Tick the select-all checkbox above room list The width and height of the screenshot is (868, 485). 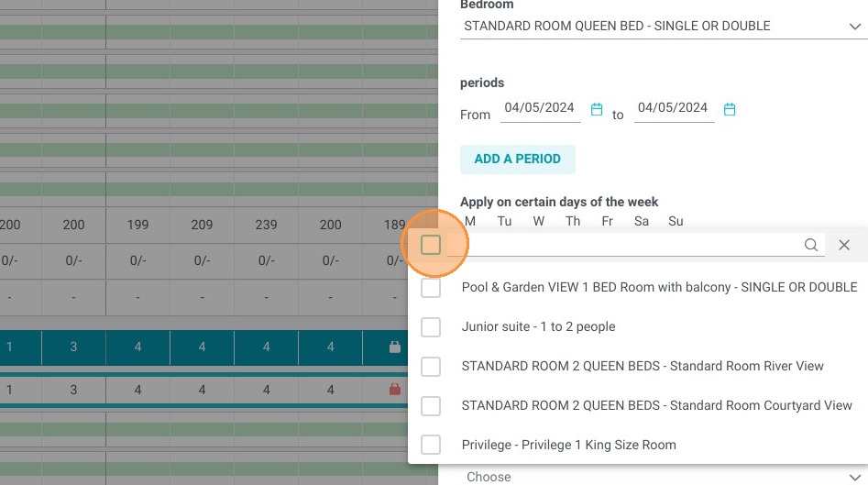[x=431, y=245]
